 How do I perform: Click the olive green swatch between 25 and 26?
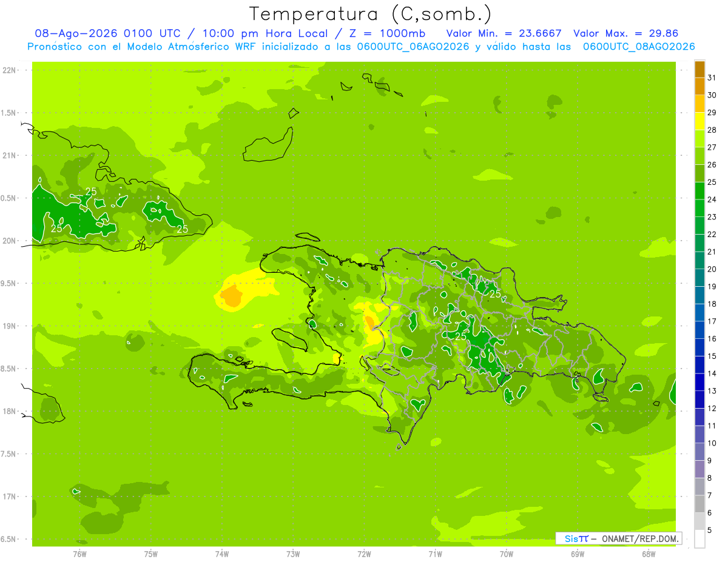(x=699, y=173)
